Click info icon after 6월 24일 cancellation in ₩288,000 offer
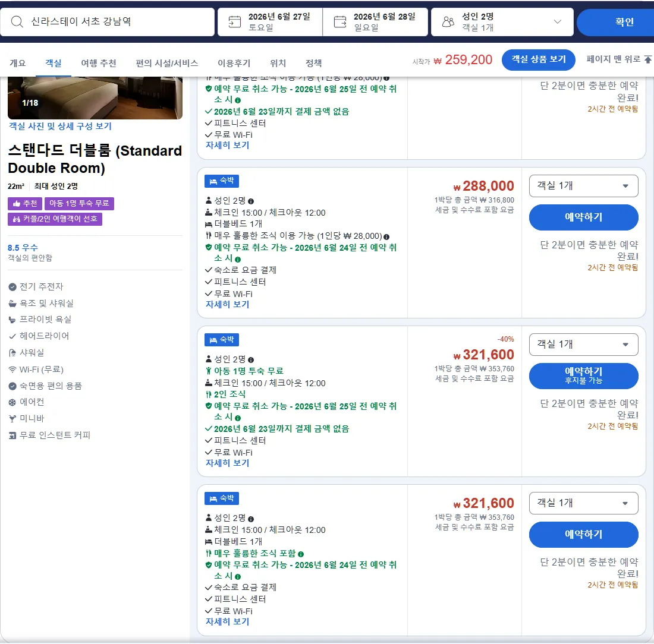The width and height of the screenshot is (654, 644). [x=238, y=259]
